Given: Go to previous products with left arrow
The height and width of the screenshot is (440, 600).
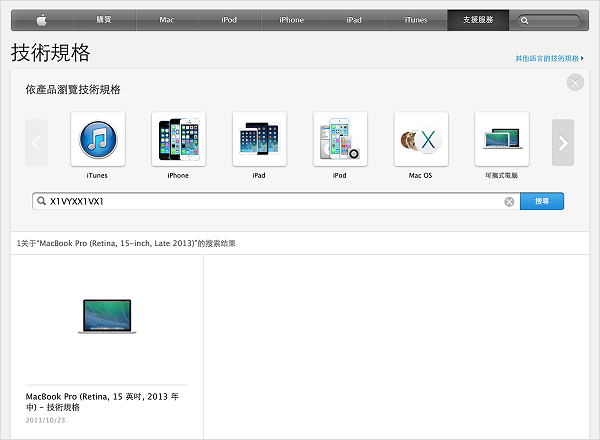Looking at the screenshot, I should (36, 143).
